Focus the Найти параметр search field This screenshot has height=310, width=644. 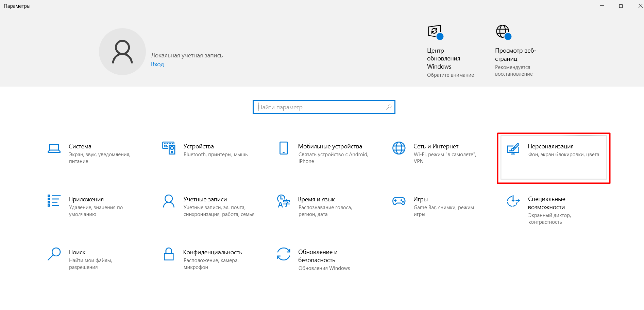pos(324,107)
